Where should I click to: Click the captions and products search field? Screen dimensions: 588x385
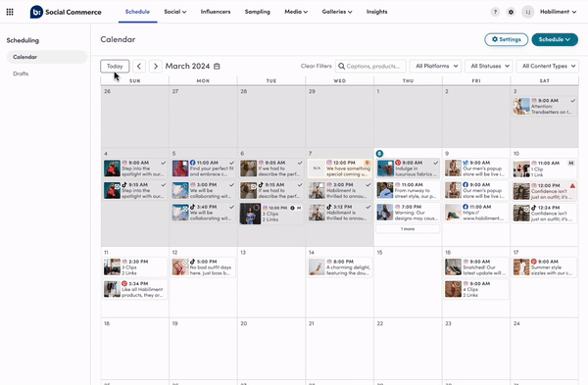[x=370, y=67]
